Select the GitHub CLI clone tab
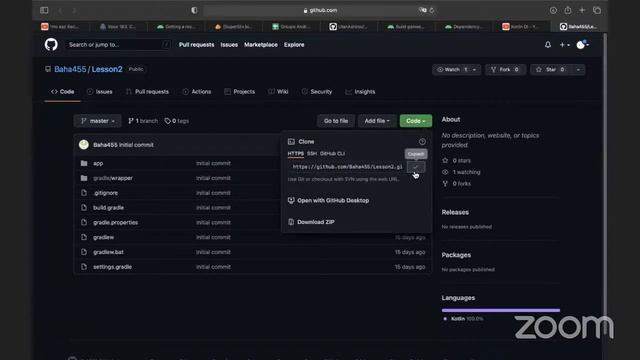Viewport: 640px width, 360px height. (332, 153)
